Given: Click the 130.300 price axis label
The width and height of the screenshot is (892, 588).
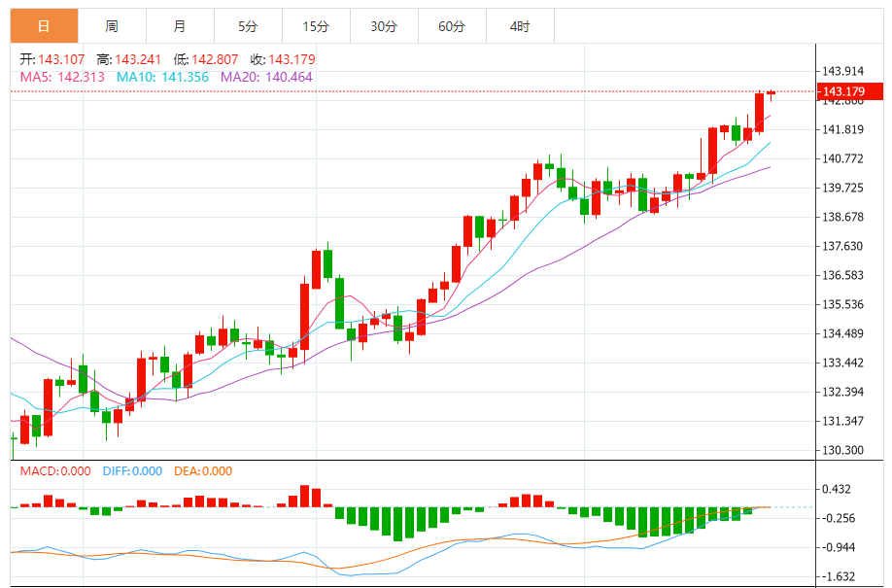Looking at the screenshot, I should coord(842,450).
